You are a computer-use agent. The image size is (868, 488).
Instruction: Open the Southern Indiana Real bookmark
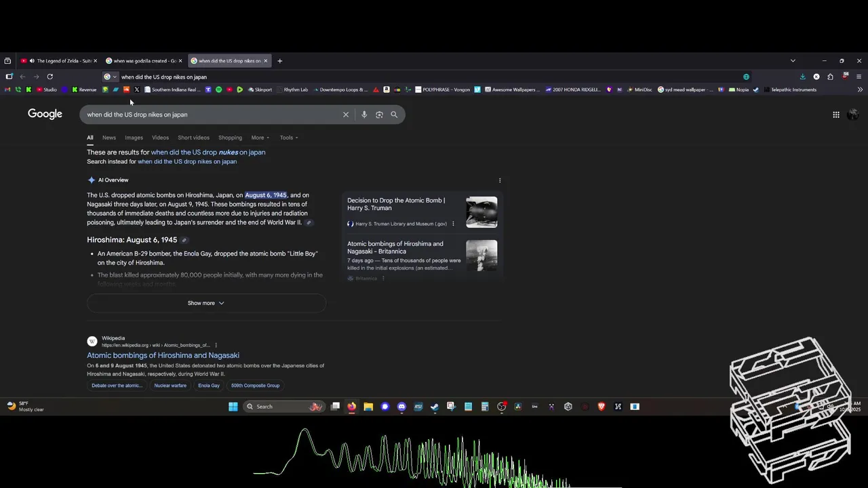(x=172, y=89)
